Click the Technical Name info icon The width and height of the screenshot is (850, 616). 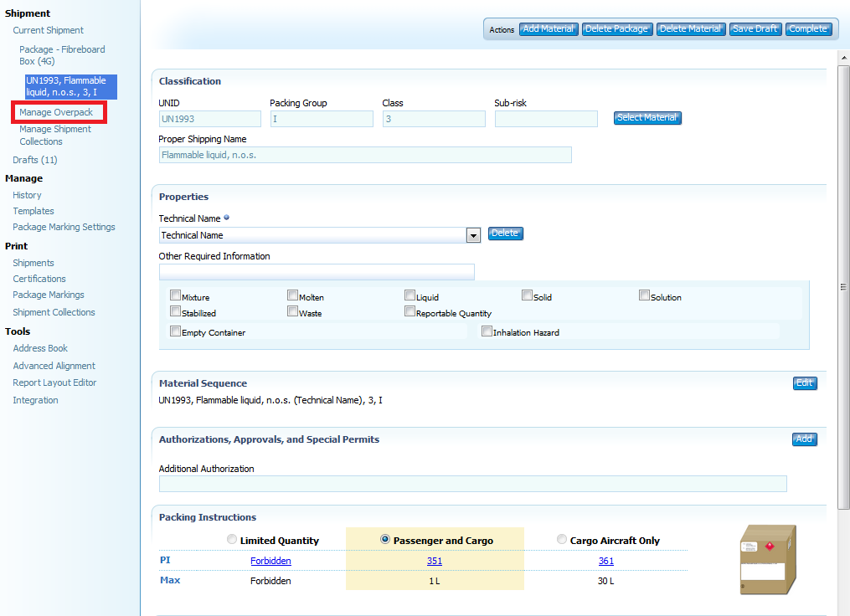click(x=227, y=218)
